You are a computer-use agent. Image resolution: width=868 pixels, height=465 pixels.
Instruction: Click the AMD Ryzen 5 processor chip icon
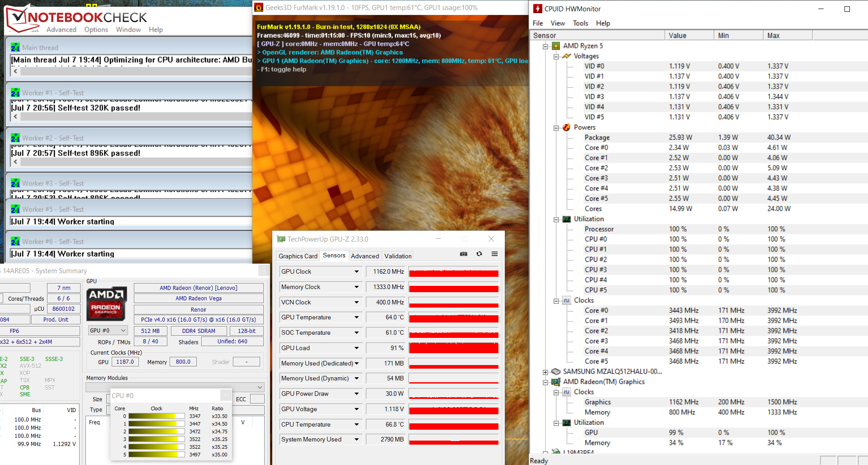(x=556, y=46)
